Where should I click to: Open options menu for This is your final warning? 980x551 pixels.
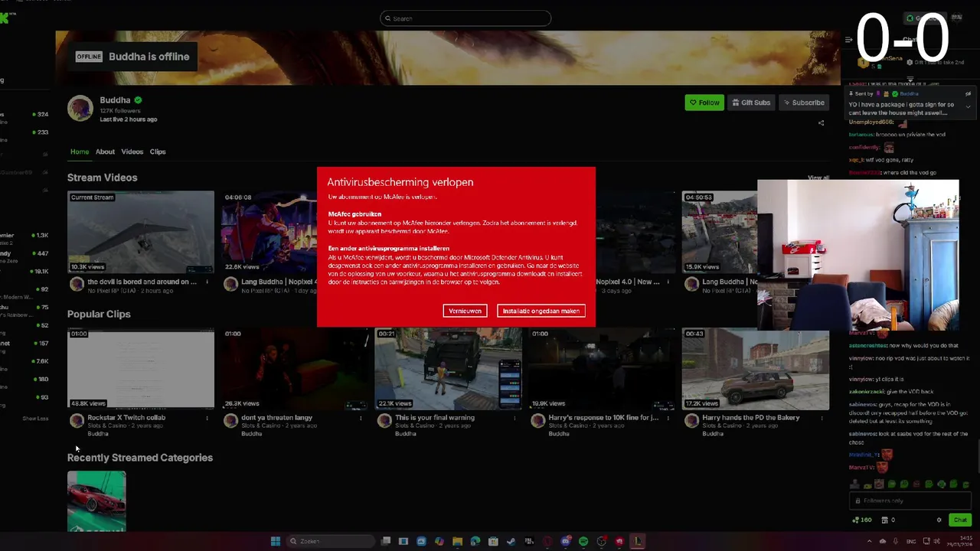click(514, 418)
